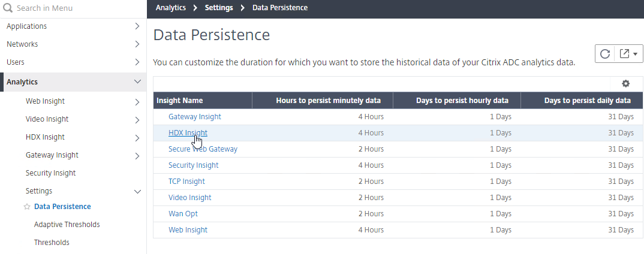
Task: Select Adaptive Thresholds menu item
Action: tap(67, 225)
